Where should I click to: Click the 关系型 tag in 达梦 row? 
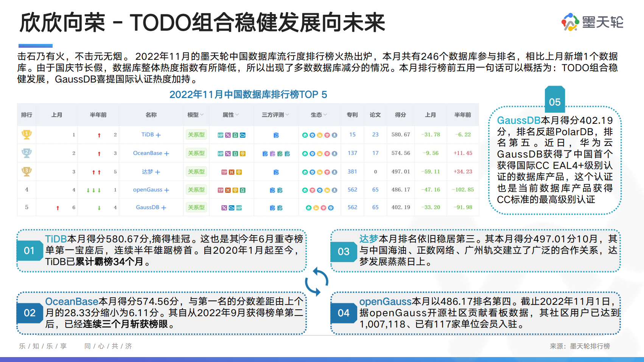click(x=196, y=172)
